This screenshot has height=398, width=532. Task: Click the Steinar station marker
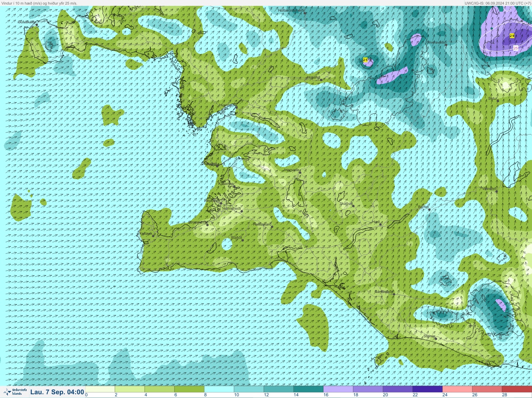436,339
